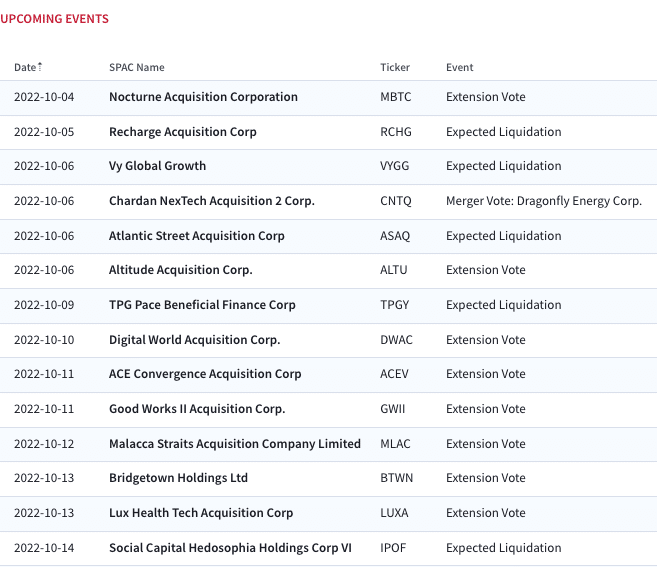Select Chardan NexTech Acquisition 2 Corp.
Screen dimensions: 657x567
[x=212, y=201]
